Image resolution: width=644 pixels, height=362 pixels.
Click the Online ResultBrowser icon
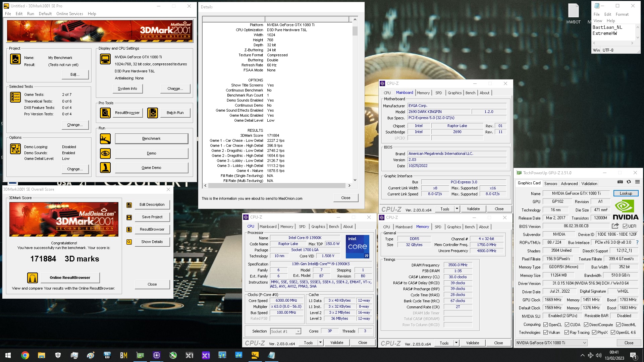[33, 278]
